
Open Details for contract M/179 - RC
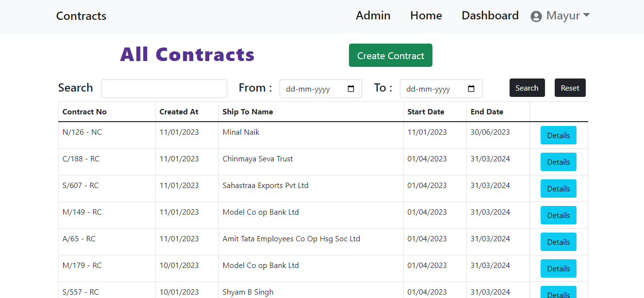point(558,268)
